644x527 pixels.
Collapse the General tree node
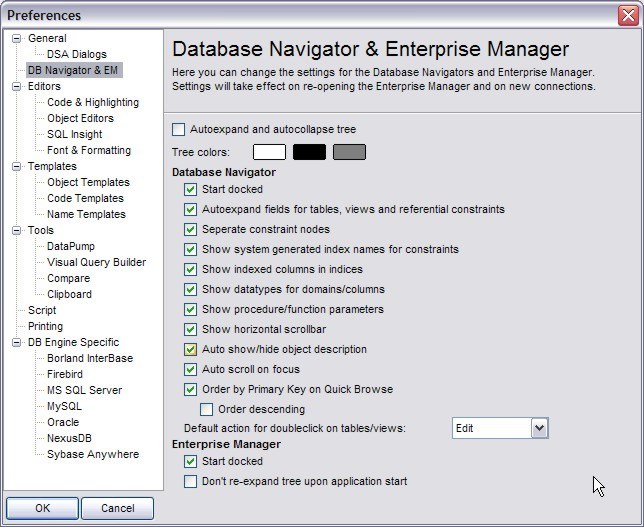click(x=16, y=39)
